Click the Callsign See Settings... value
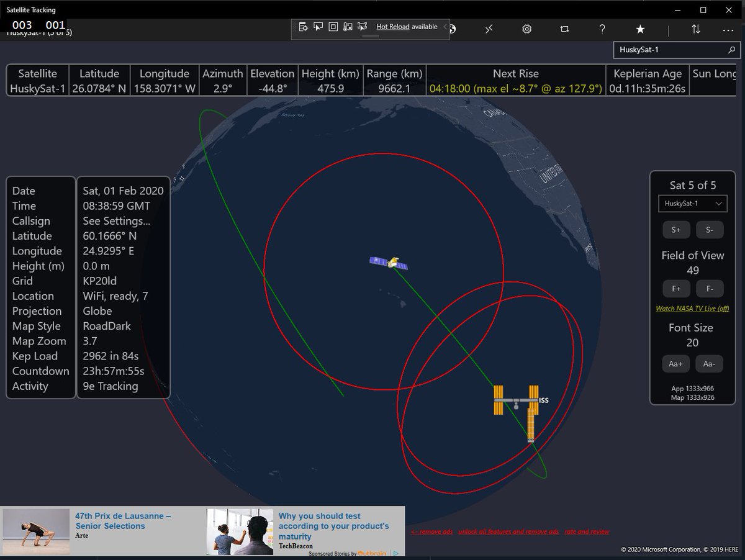Image resolution: width=745 pixels, height=560 pixels. tap(117, 221)
